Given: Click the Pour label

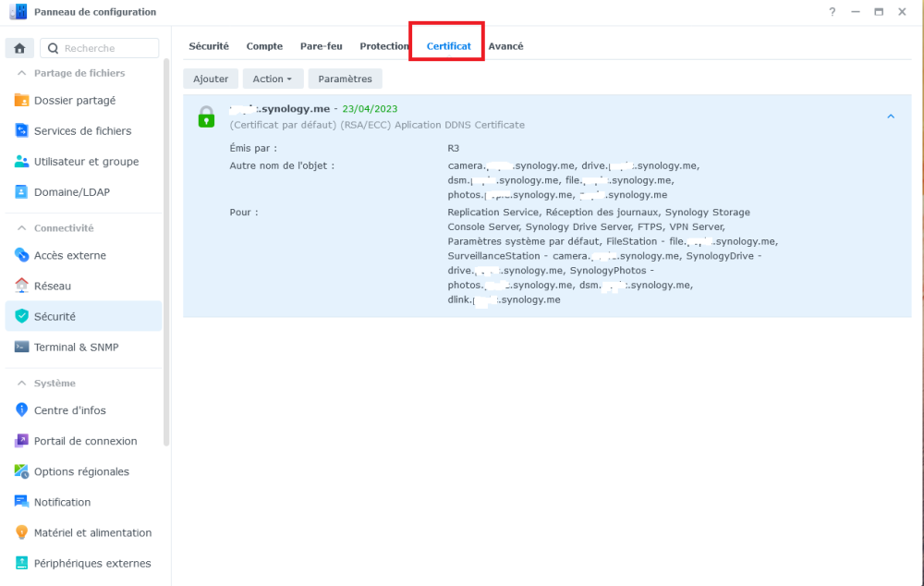Looking at the screenshot, I should [x=244, y=213].
